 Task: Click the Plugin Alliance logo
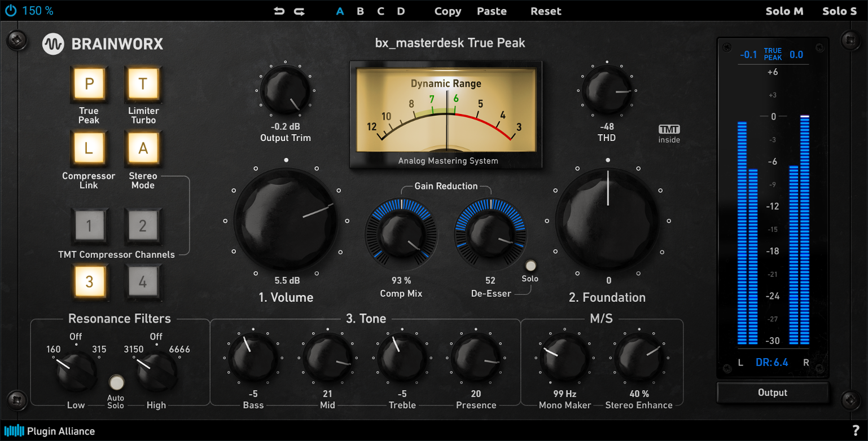click(50, 431)
